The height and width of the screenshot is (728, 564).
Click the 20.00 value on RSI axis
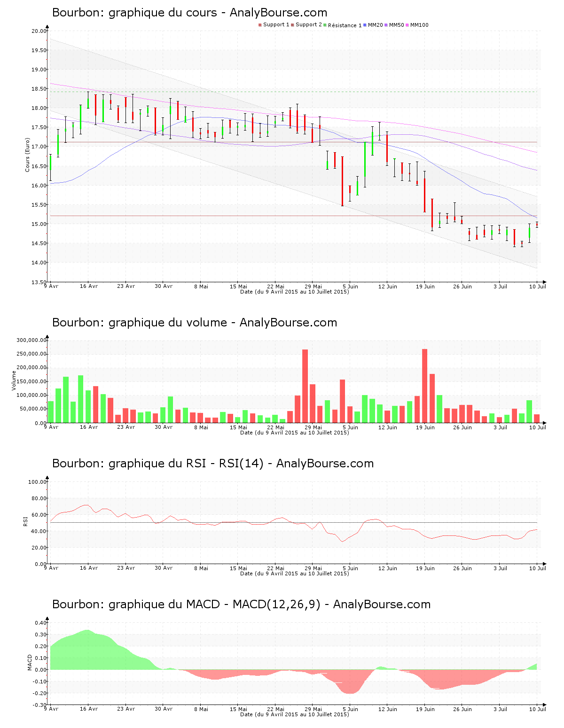click(x=39, y=548)
